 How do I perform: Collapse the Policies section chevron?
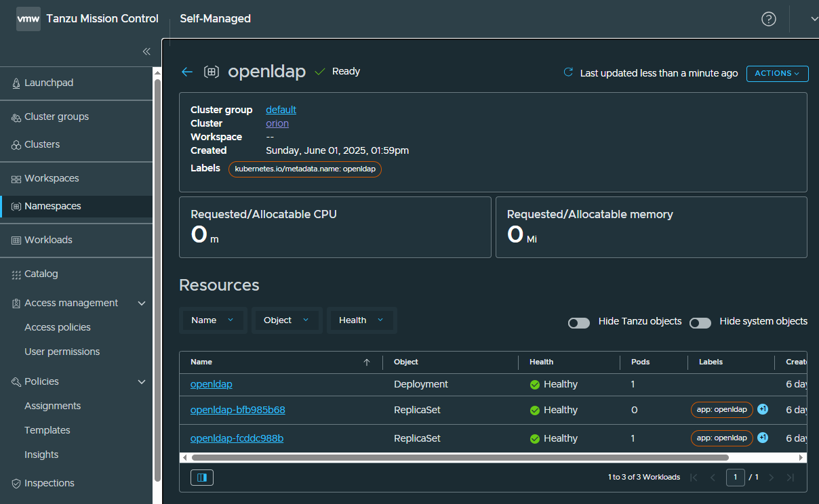click(142, 382)
